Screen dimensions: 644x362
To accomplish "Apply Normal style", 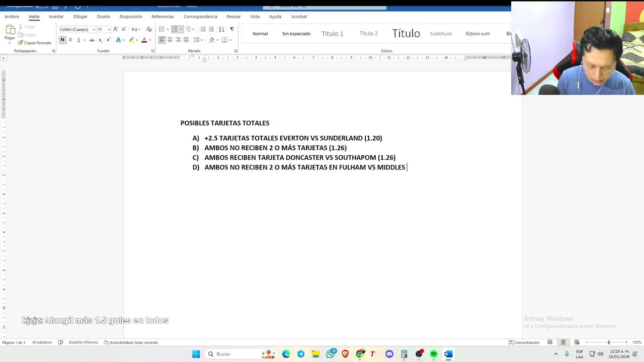I will click(x=260, y=34).
